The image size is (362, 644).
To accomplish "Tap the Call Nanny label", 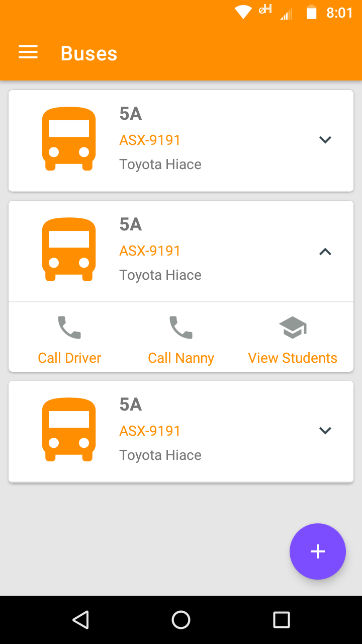I will click(x=181, y=358).
